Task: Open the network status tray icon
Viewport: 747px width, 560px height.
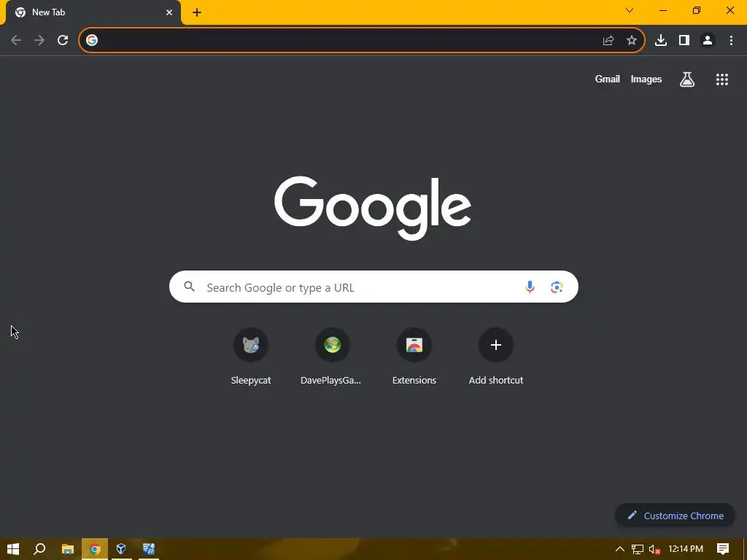Action: pos(638,549)
